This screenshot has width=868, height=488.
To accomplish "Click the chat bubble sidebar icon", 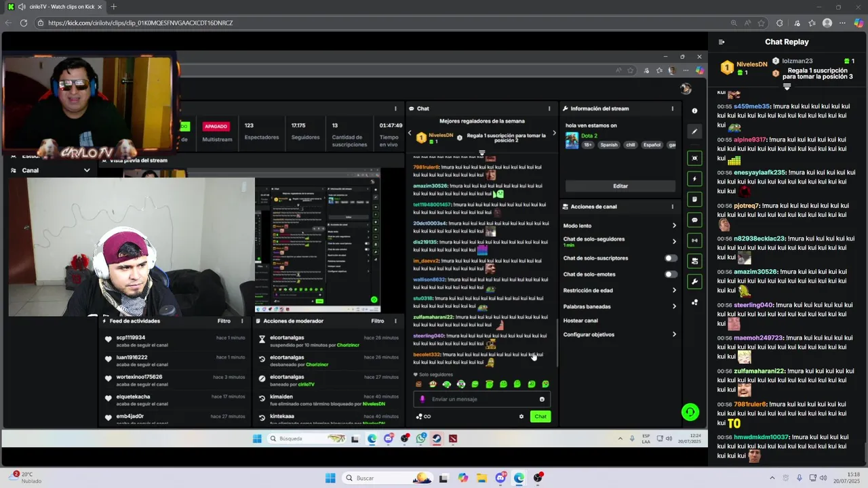I will point(694,220).
